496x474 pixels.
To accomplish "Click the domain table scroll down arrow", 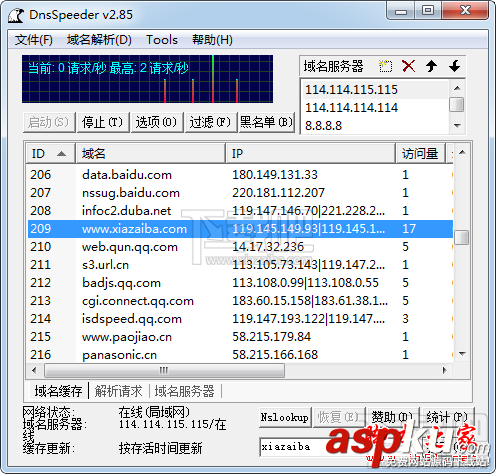I will 462,354.
